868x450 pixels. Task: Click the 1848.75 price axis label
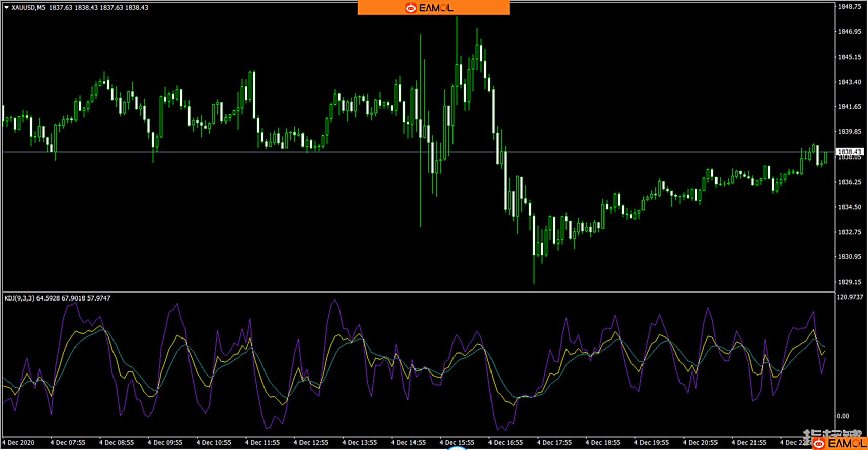[849, 7]
